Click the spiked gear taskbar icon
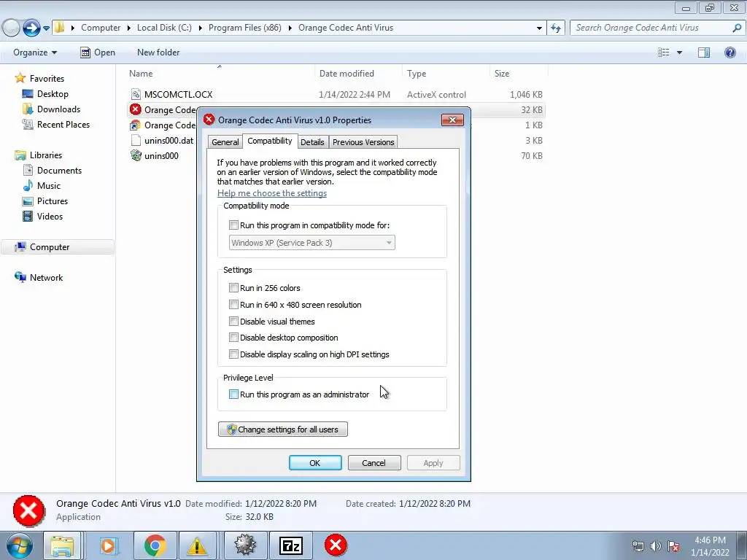747x560 pixels. click(x=245, y=545)
